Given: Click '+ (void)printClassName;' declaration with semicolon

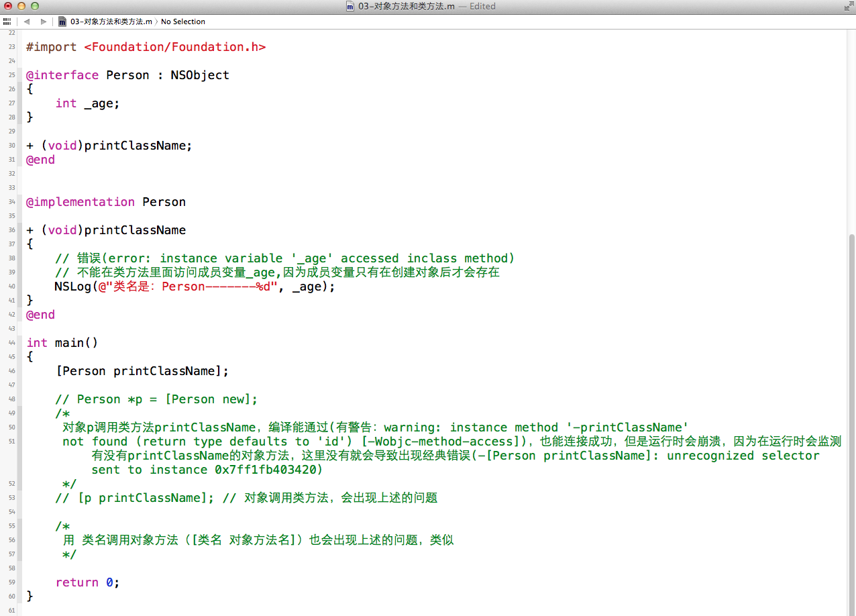Looking at the screenshot, I should pos(109,146).
